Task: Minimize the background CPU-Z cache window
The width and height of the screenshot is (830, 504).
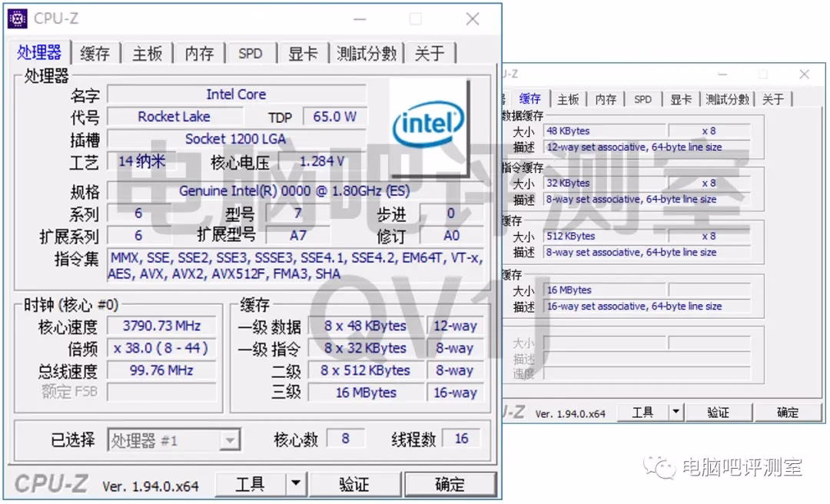Action: pos(722,75)
